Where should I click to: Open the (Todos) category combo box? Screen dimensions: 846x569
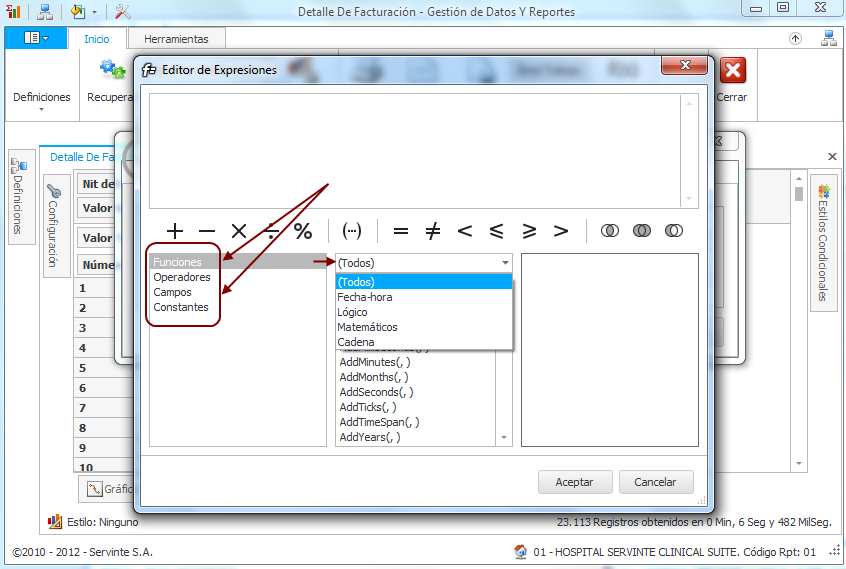423,263
